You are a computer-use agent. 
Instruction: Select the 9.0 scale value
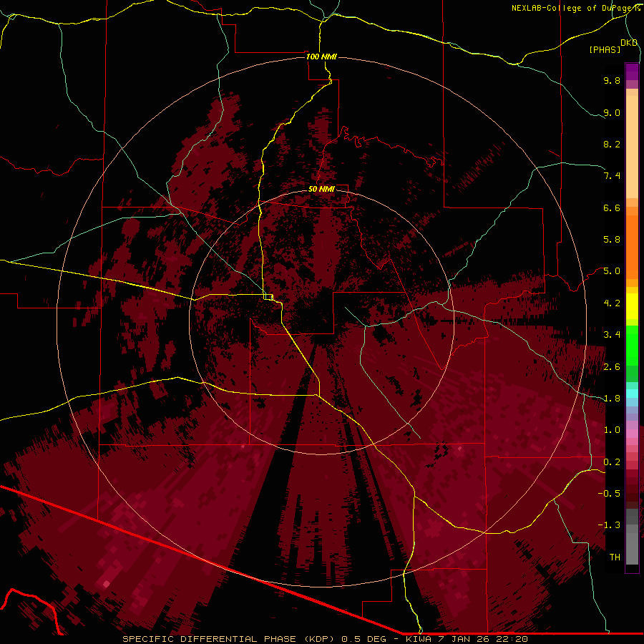pyautogui.click(x=612, y=112)
